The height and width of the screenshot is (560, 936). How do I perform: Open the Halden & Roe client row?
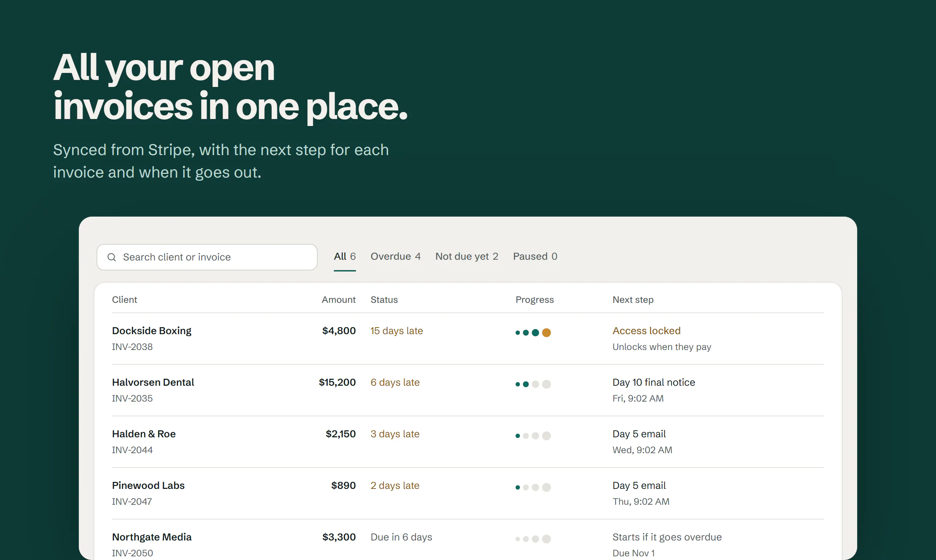(x=468, y=442)
